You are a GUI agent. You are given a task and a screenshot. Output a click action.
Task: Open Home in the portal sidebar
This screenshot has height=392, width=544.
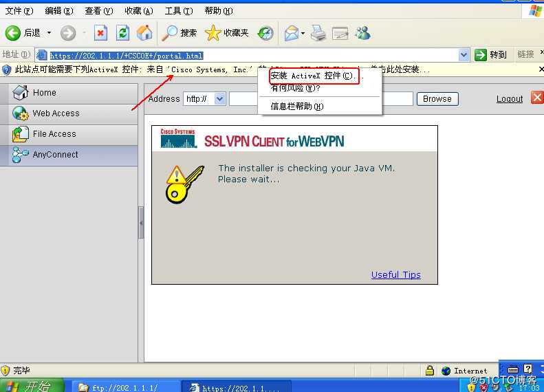[69, 93]
